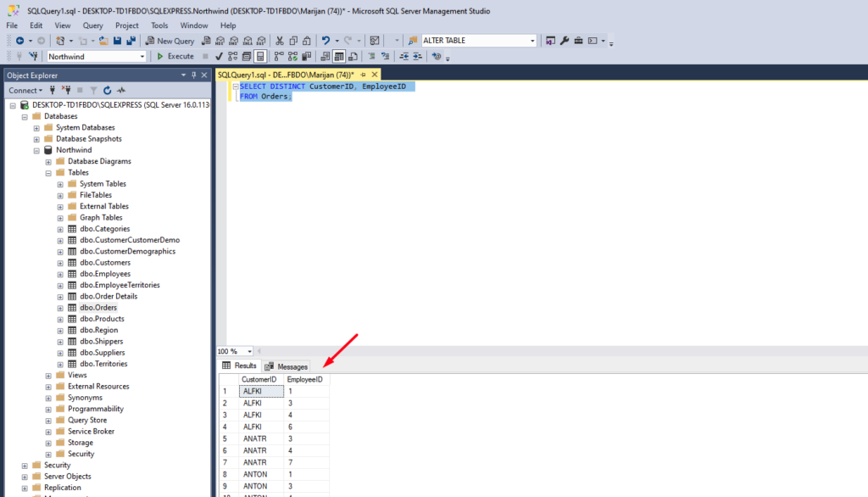This screenshot has height=497, width=868.
Task: Select dbo.Employees in Object Explorer
Action: (x=104, y=274)
